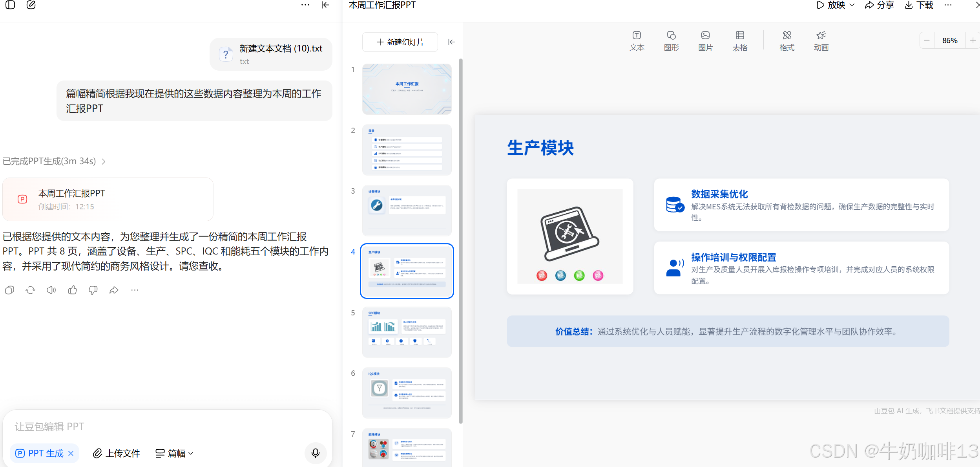Collapse the slide thumbnail panel
Image resolution: width=980 pixels, height=467 pixels.
tap(451, 42)
